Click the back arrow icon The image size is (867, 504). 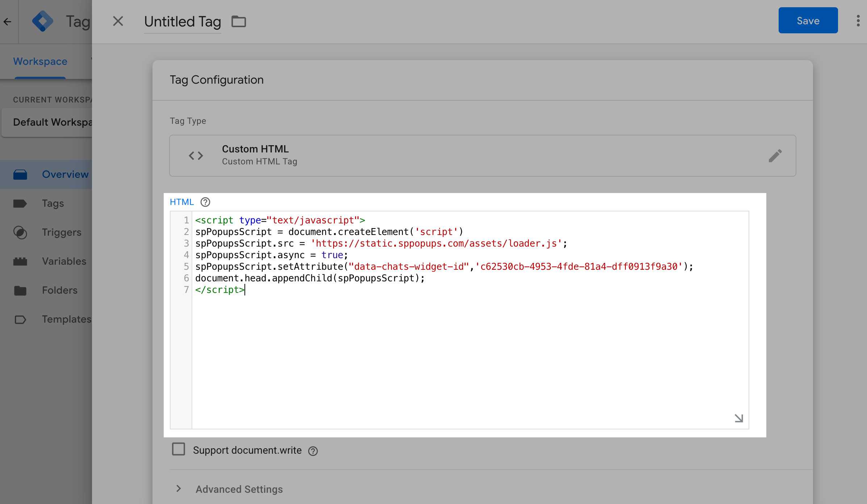[8, 22]
